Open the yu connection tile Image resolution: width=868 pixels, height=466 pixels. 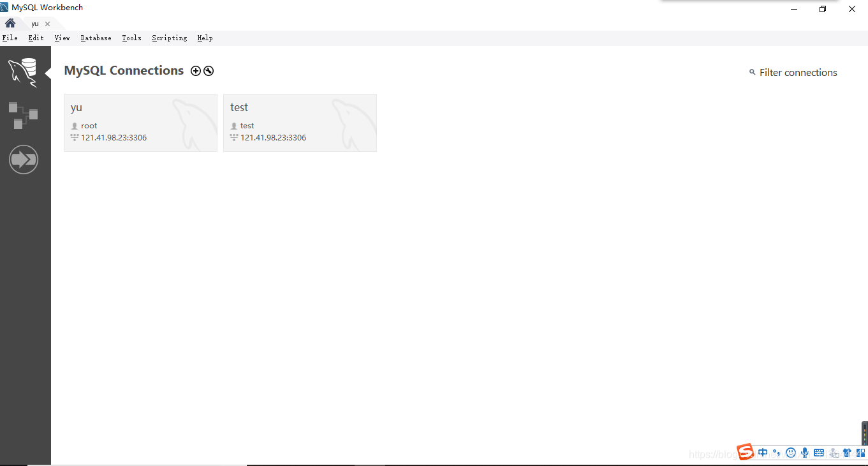(x=140, y=123)
